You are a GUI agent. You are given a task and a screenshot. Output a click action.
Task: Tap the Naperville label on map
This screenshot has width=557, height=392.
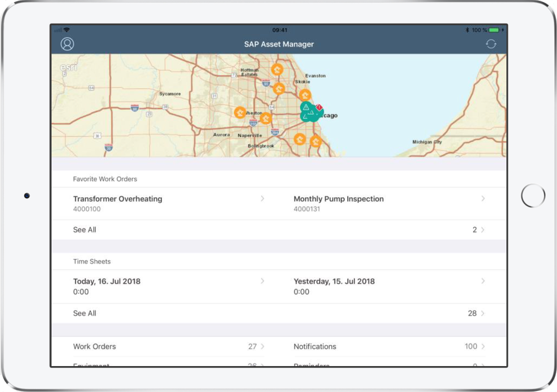[250, 135]
